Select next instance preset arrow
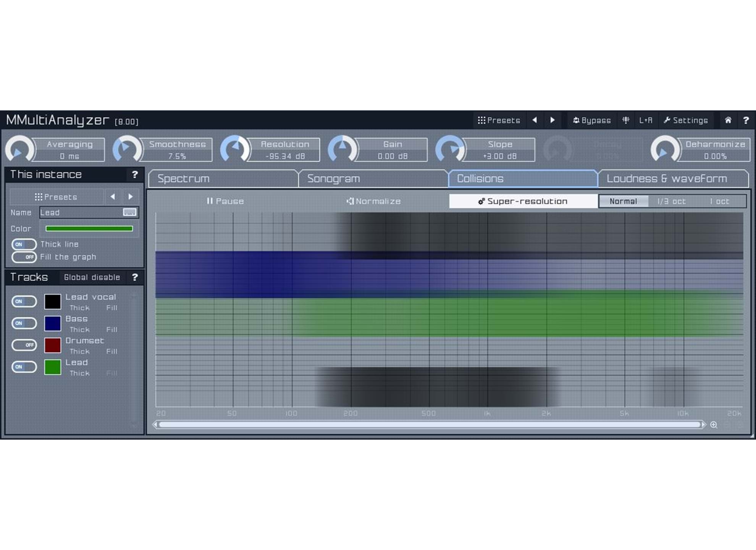756x550 pixels. point(131,197)
